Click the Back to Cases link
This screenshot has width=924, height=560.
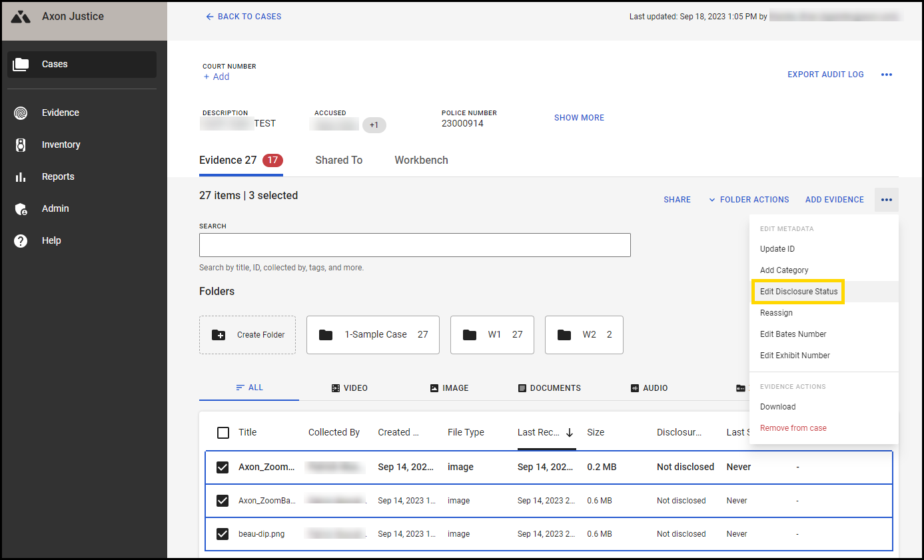point(244,17)
